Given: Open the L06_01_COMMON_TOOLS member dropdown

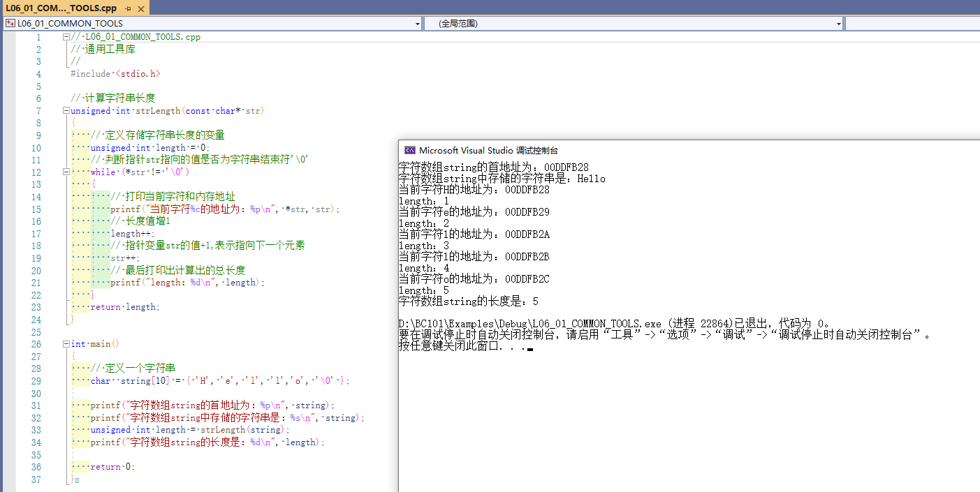Looking at the screenshot, I should click(x=418, y=23).
